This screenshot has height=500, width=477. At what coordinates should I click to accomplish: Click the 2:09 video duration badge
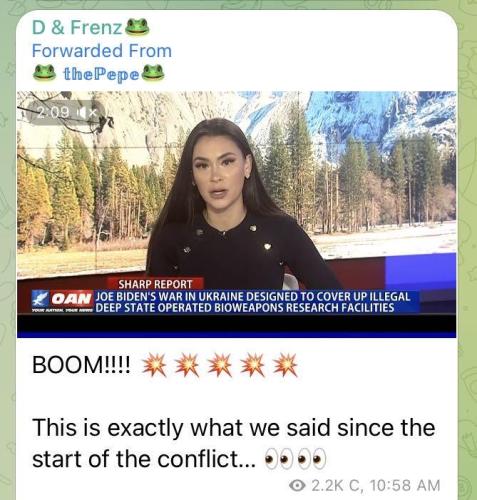[x=64, y=113]
